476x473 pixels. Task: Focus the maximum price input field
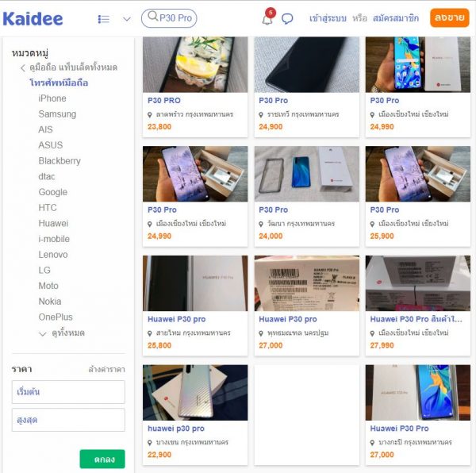(x=68, y=420)
